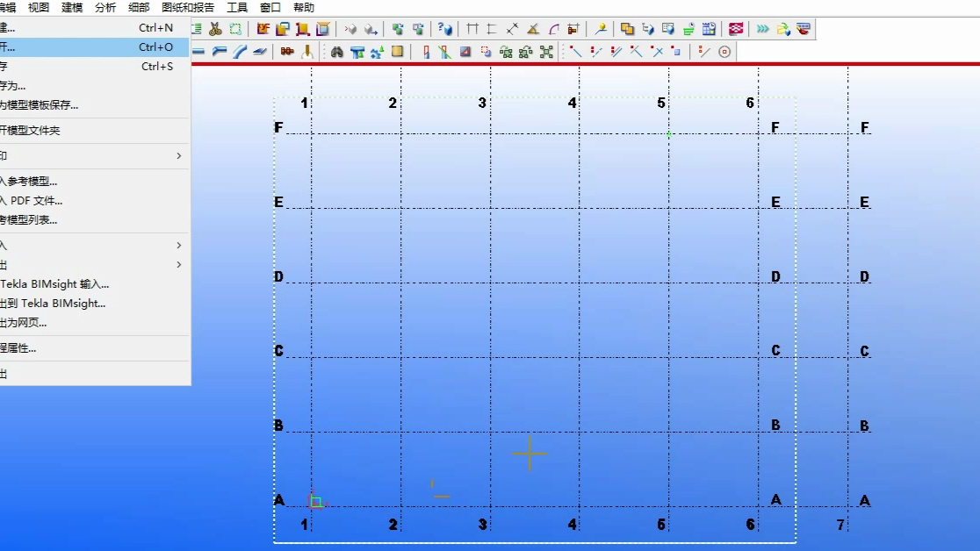Viewport: 980px width, 551px height.
Task: Choose the Ctrl+S save entry
Action: click(94, 66)
